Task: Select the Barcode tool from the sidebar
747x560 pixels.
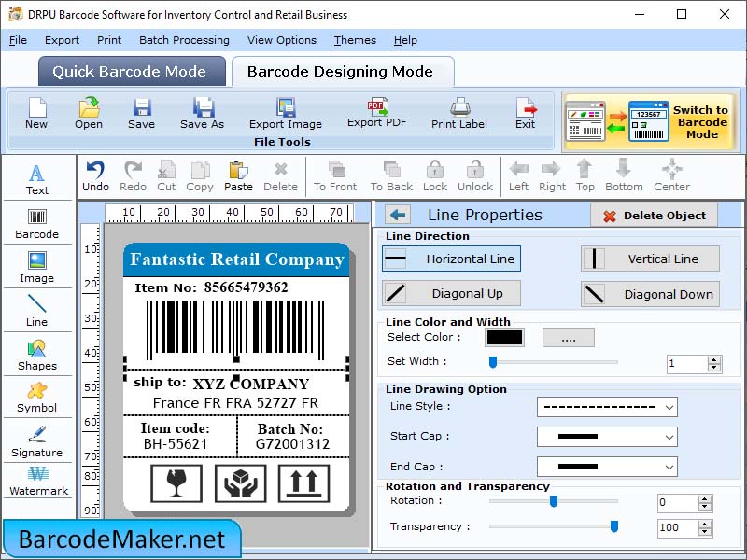Action: 37,222
